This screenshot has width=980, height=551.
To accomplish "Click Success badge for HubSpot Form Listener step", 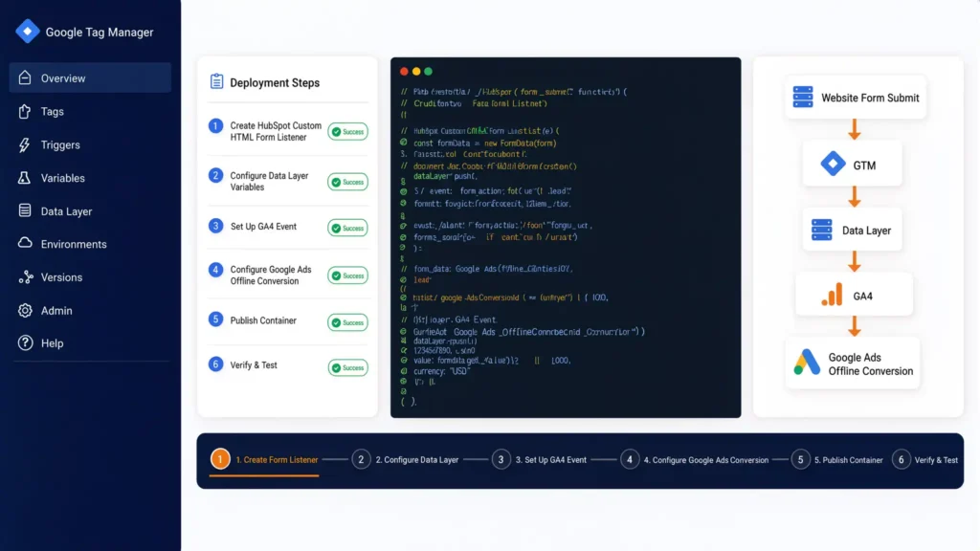I will click(x=347, y=132).
